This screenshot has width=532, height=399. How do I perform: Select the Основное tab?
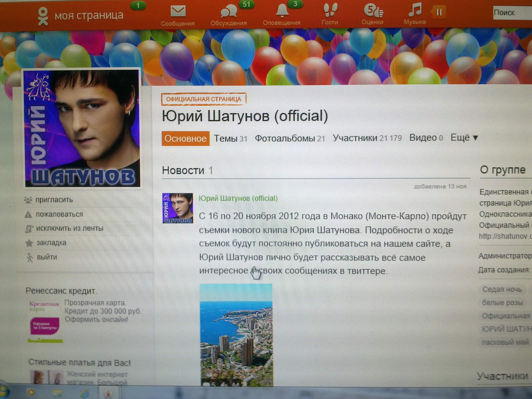(x=185, y=139)
